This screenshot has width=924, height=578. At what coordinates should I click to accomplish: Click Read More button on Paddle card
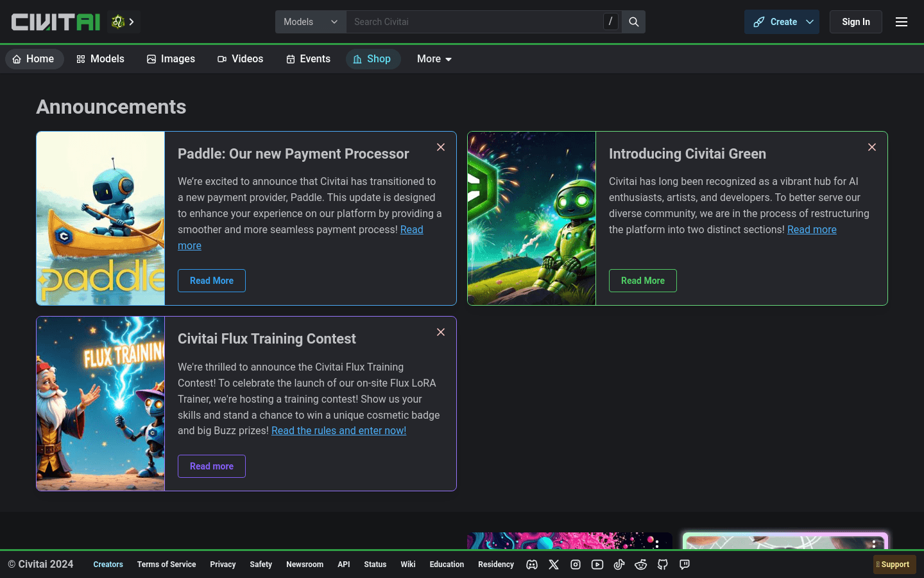point(212,281)
